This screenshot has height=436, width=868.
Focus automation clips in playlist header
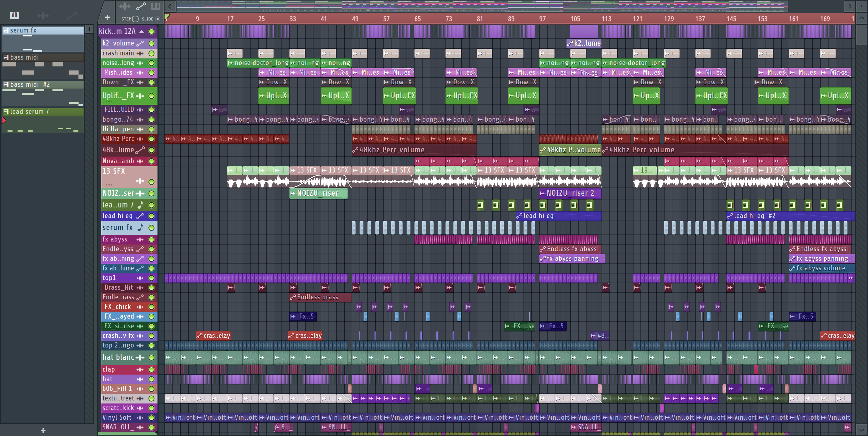point(141,6)
